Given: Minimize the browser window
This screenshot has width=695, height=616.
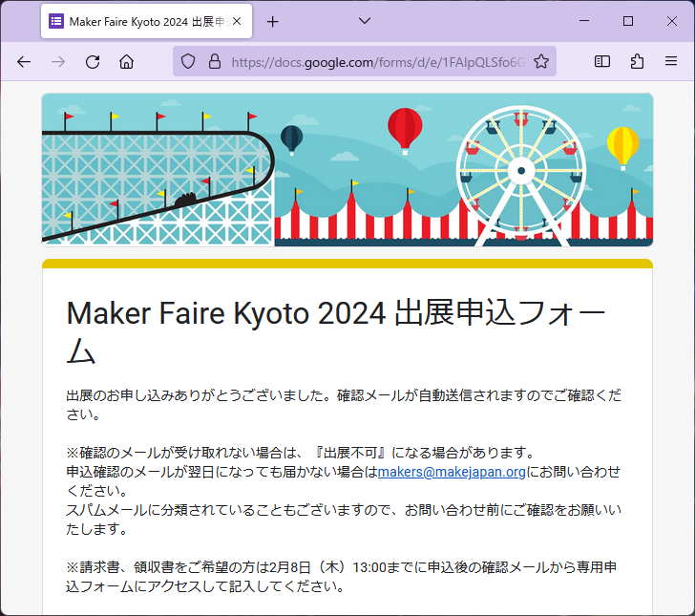Looking at the screenshot, I should pyautogui.click(x=584, y=21).
